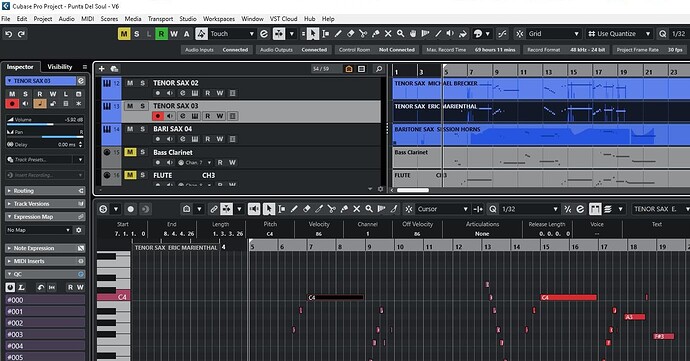Image resolution: width=690 pixels, height=361 pixels.
Task: Adjust the inspector Pan slider
Action: click(44, 137)
